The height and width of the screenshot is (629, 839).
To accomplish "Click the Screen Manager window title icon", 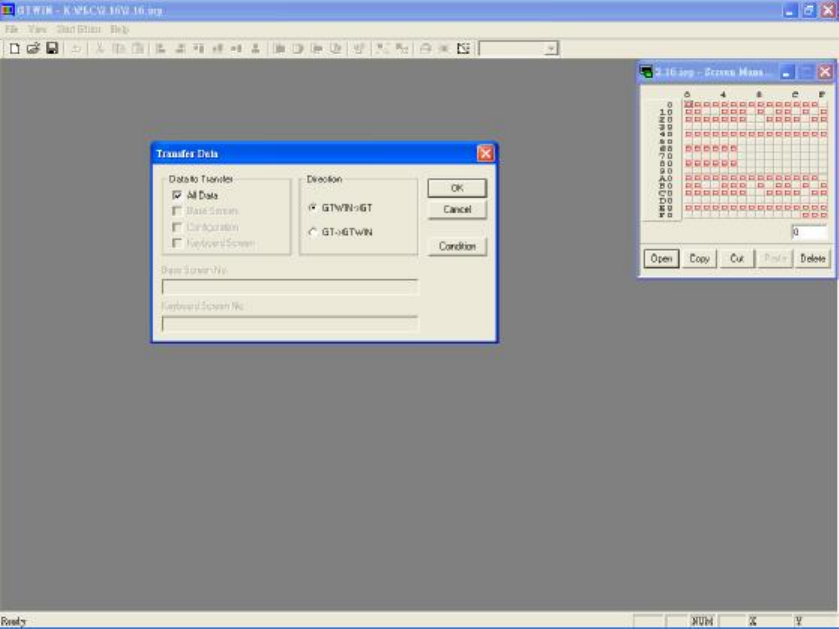I will (x=646, y=72).
